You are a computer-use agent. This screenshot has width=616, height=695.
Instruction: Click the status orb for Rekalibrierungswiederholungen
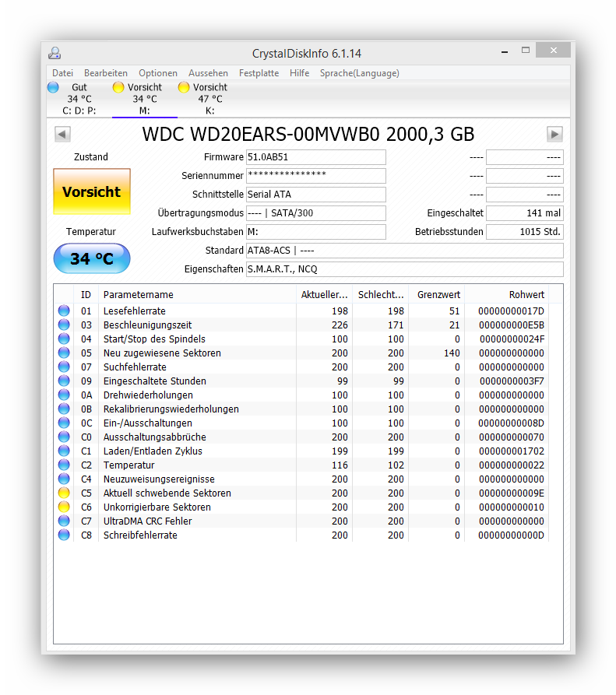pyautogui.click(x=64, y=409)
